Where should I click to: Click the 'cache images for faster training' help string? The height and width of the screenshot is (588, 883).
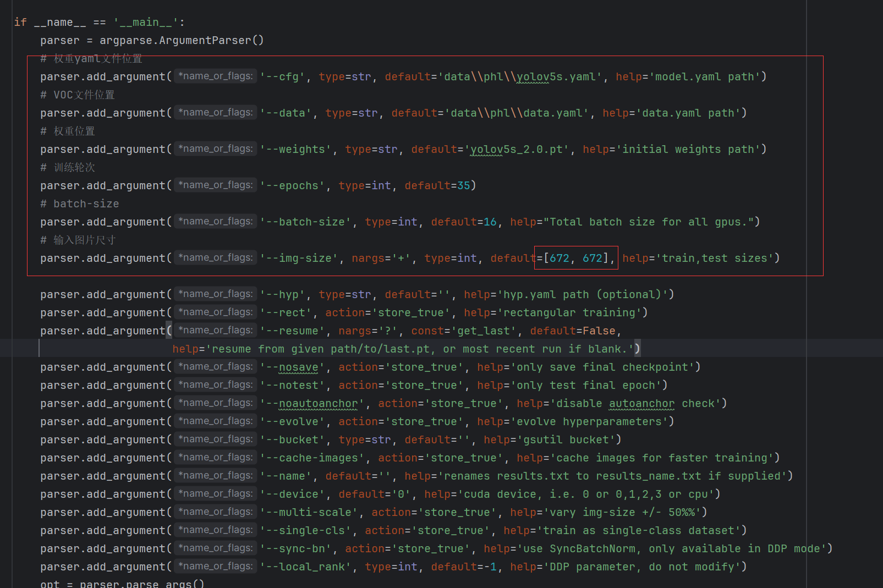[x=662, y=458]
